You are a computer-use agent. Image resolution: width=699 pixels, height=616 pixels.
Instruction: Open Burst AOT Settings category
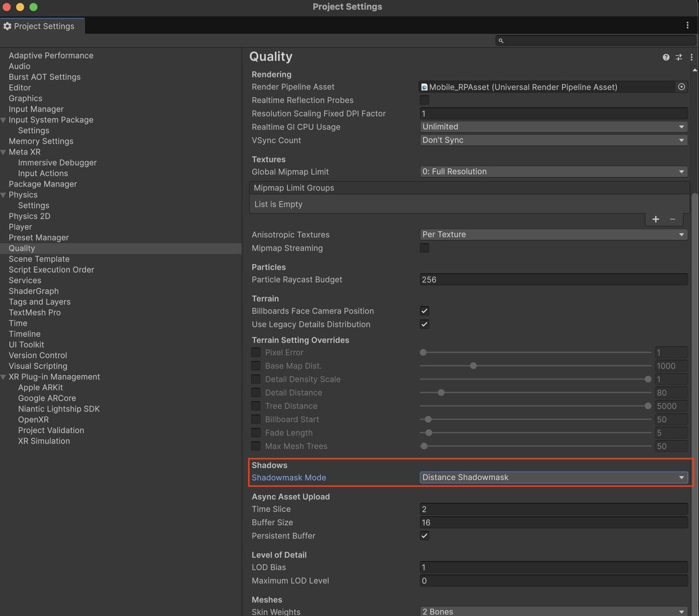(x=45, y=77)
